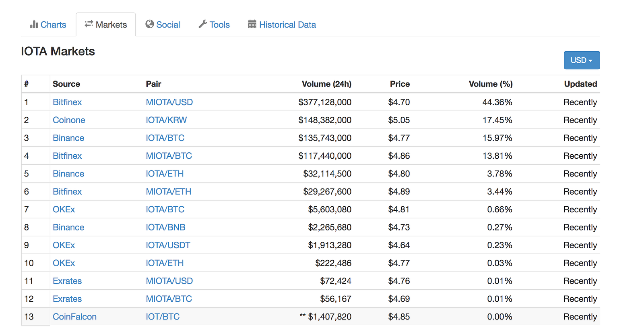Click the bar chart icon on Charts tab
Image resolution: width=644 pixels, height=336 pixels.
(34, 25)
